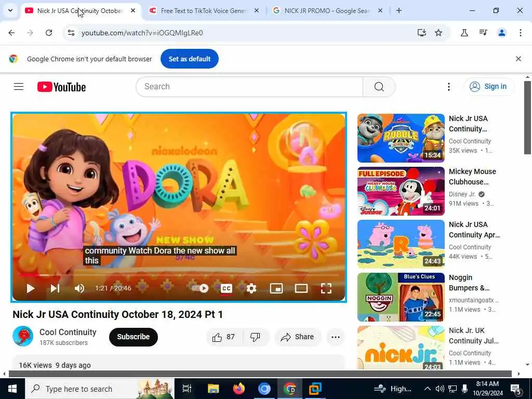The width and height of the screenshot is (532, 399).
Task: Mute the video volume speaker icon
Action: pos(79,288)
